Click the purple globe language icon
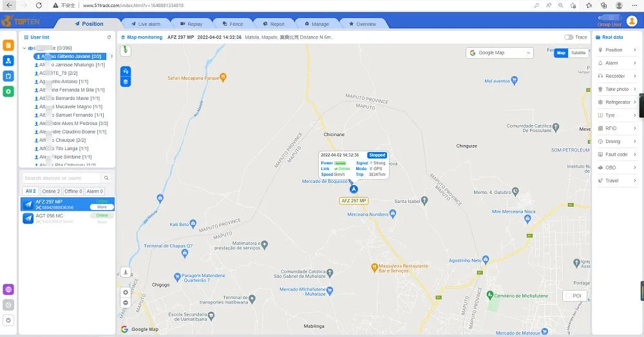 8,289
